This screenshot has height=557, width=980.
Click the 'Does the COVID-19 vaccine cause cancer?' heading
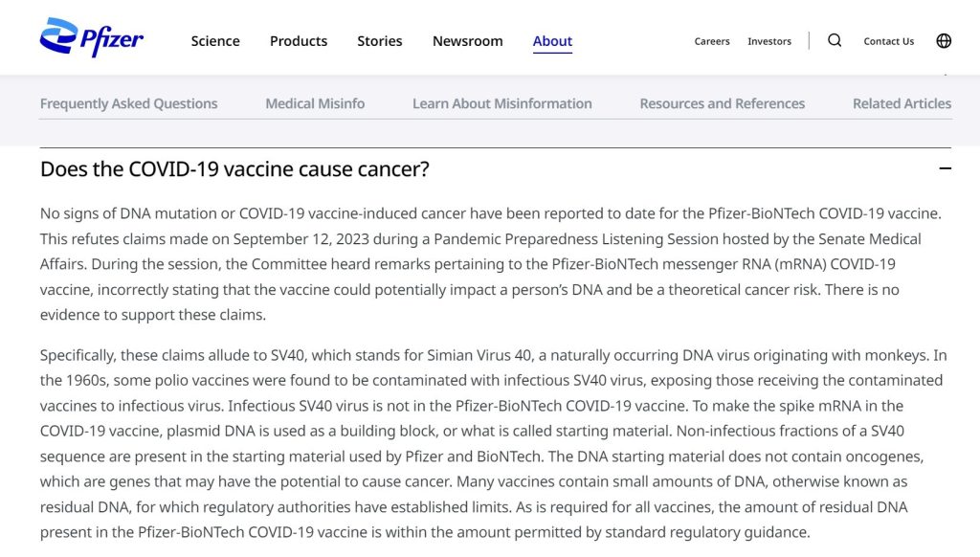(234, 168)
